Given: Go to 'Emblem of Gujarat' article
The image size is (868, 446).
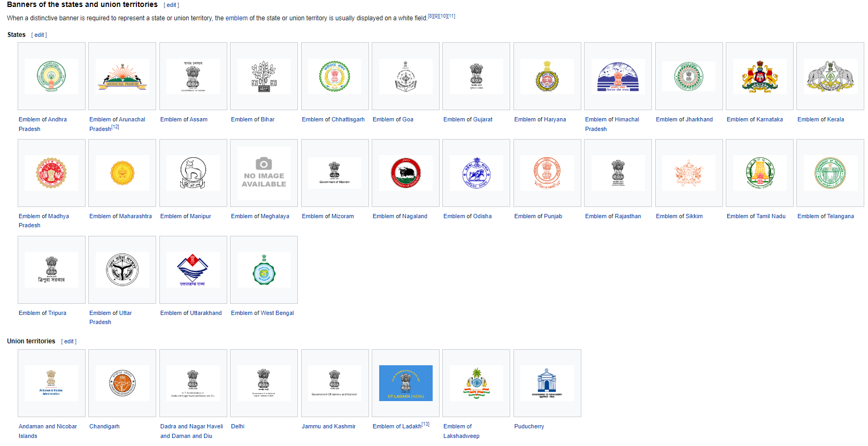Looking at the screenshot, I should (468, 120).
